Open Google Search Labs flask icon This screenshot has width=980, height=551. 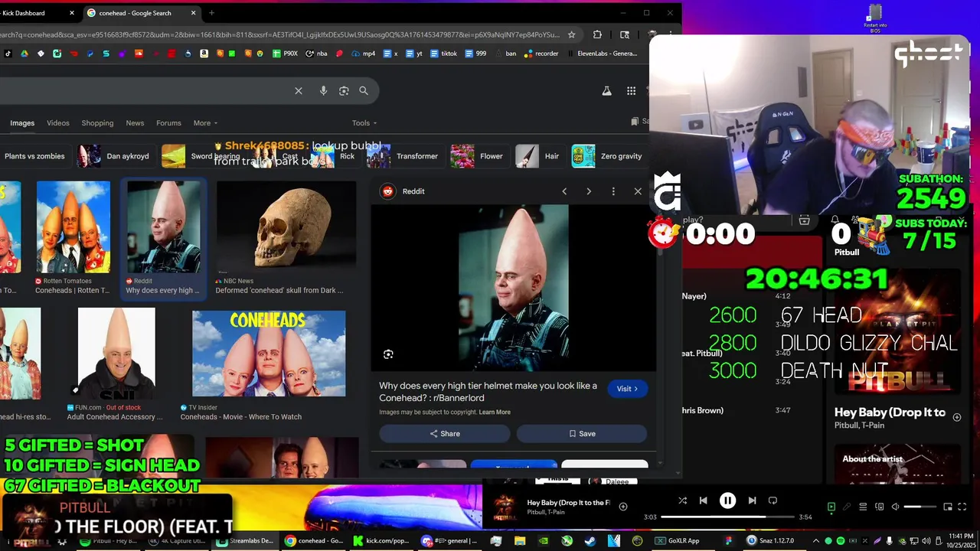coord(606,91)
